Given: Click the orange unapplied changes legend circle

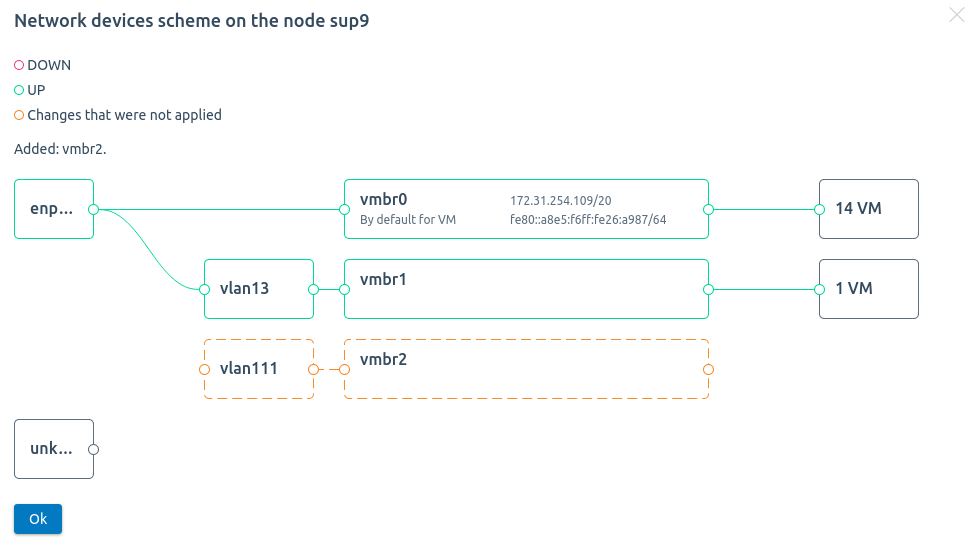Looking at the screenshot, I should pyautogui.click(x=19, y=115).
